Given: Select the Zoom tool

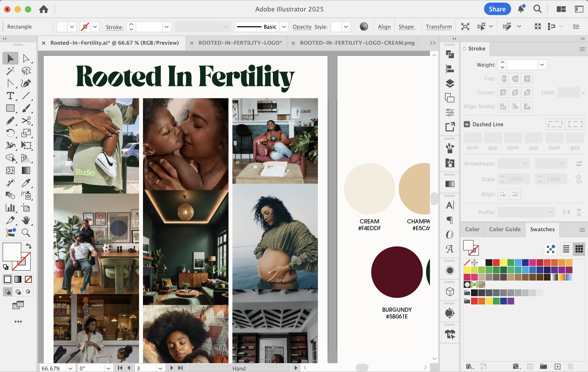Looking at the screenshot, I should [x=26, y=233].
